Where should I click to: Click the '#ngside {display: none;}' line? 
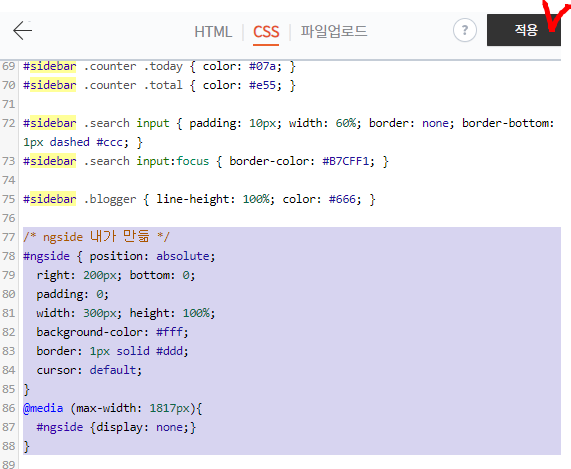(x=116, y=427)
